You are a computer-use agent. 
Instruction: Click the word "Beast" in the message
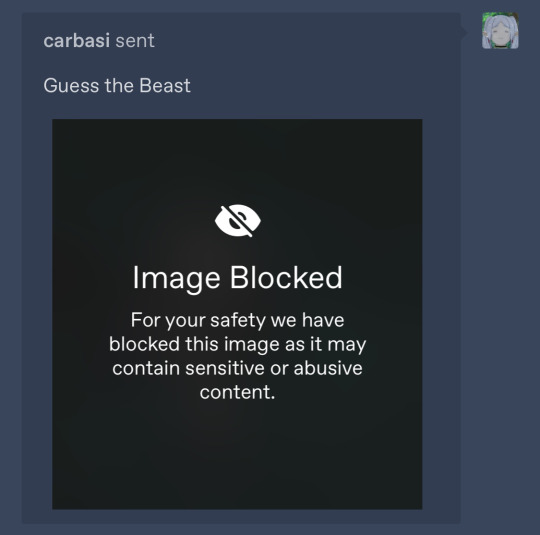165,85
